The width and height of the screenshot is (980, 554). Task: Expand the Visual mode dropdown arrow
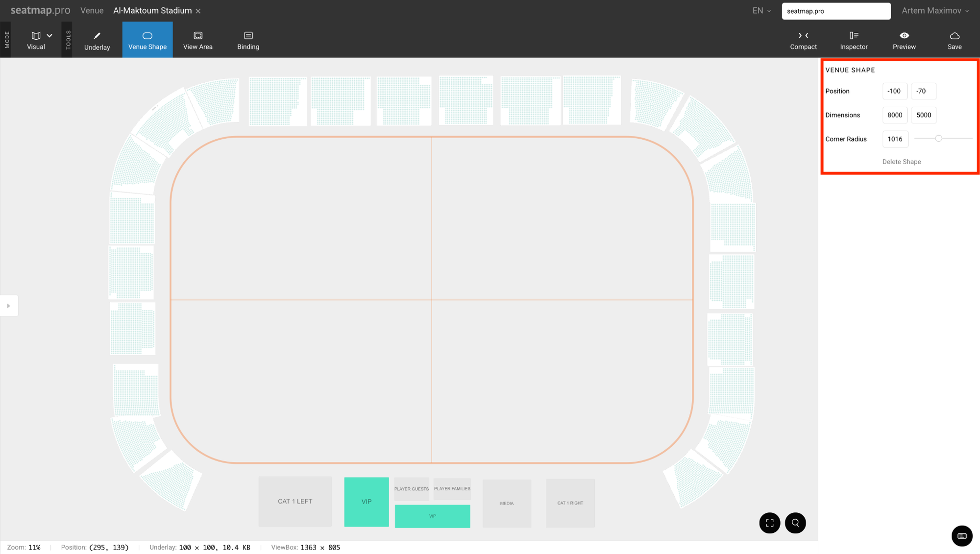[x=49, y=35]
